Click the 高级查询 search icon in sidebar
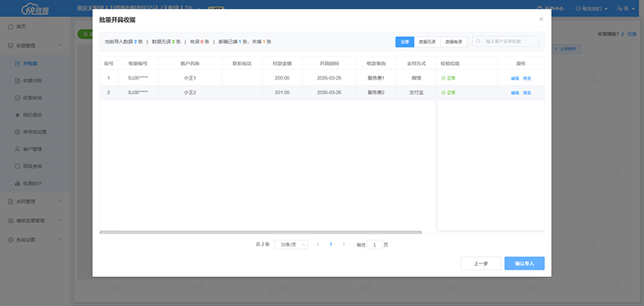The image size is (644, 306). click(17, 167)
